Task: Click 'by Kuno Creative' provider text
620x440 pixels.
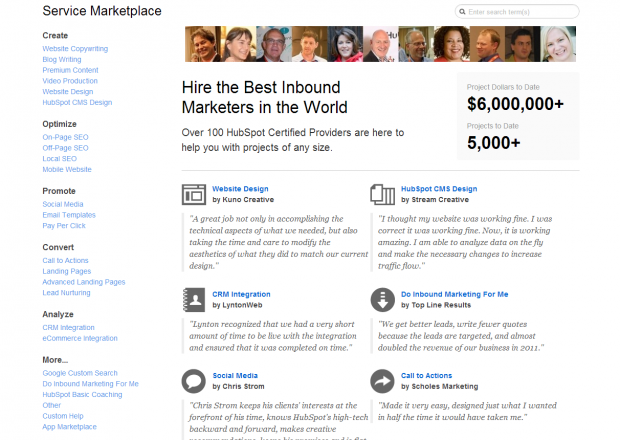Action: [x=243, y=200]
